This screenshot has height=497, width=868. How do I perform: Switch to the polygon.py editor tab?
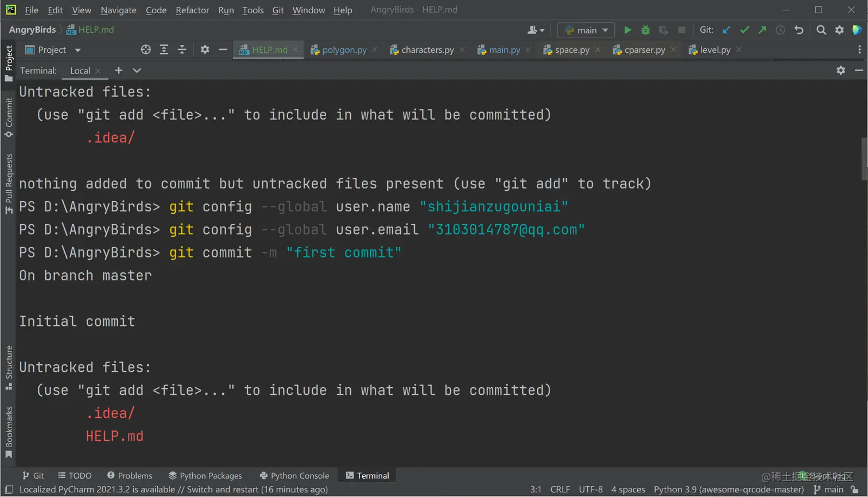pos(344,50)
